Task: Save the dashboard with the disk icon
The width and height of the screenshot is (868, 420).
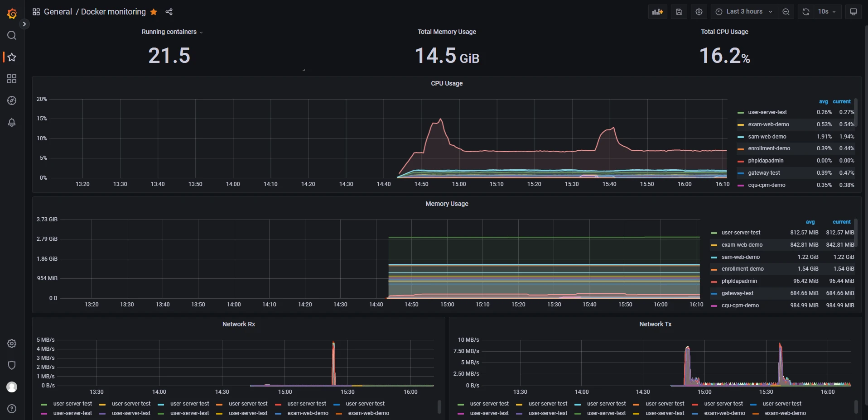Action: 679,12
